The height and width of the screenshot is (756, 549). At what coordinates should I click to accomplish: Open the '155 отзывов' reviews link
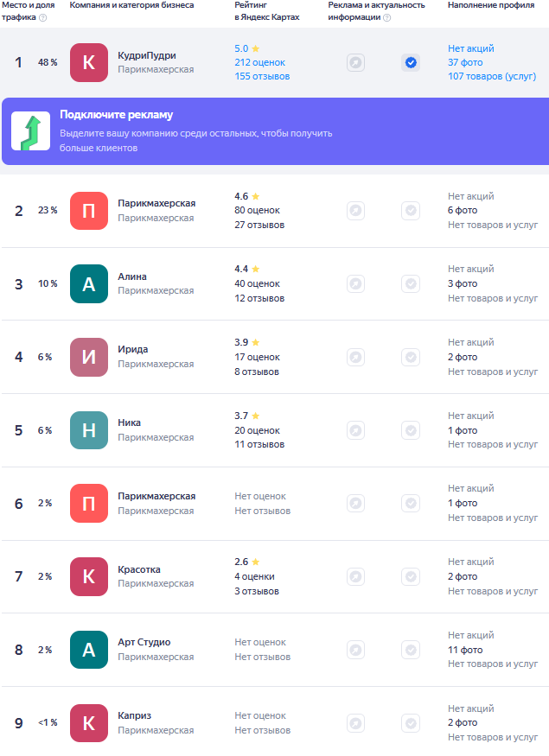click(x=262, y=76)
